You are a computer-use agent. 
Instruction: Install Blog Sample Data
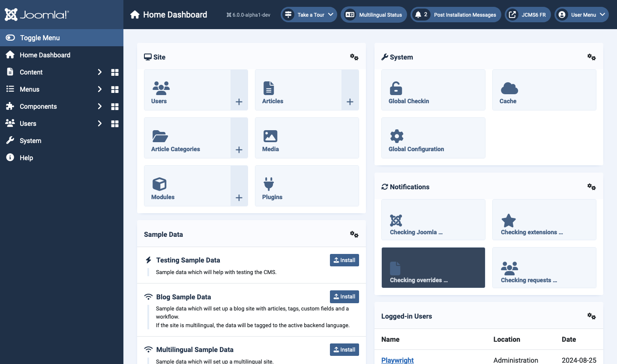[344, 296]
